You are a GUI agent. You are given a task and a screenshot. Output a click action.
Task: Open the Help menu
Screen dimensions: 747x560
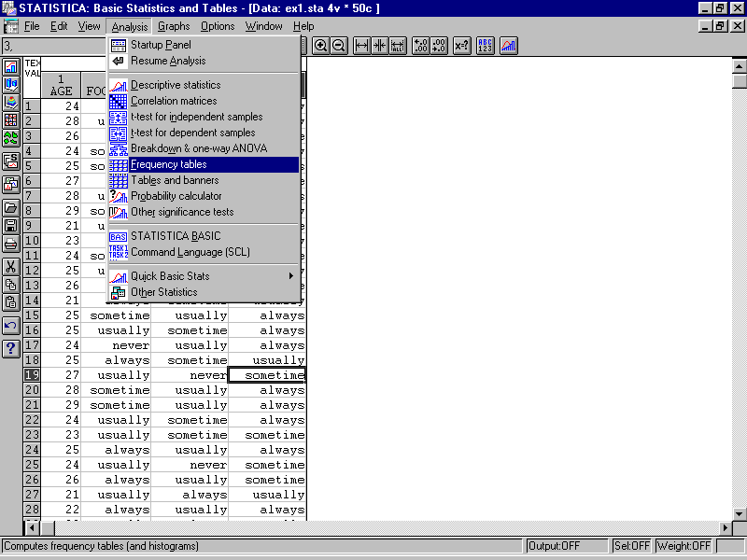click(303, 26)
